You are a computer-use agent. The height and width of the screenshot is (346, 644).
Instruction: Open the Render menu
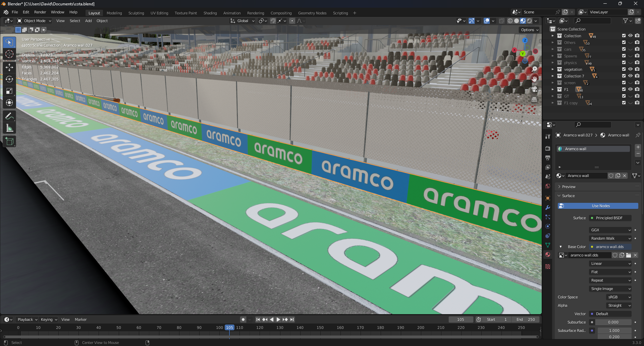click(x=40, y=12)
